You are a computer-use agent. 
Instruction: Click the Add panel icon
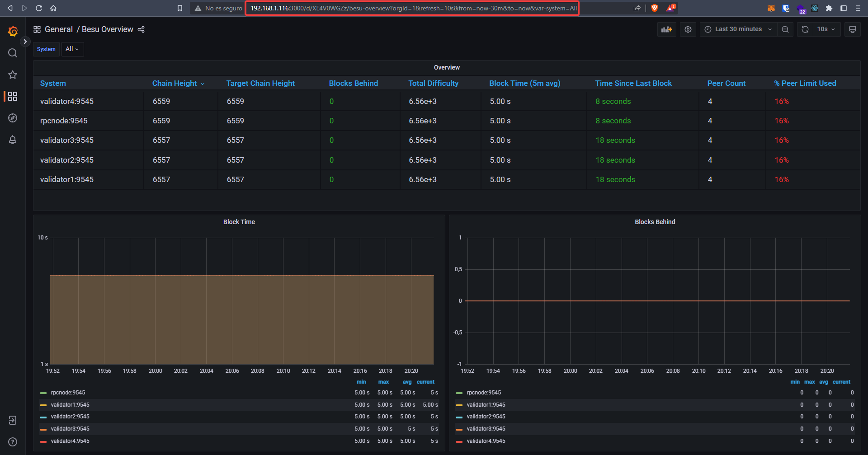666,29
